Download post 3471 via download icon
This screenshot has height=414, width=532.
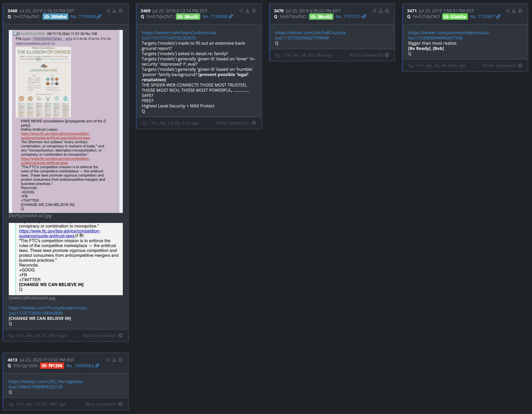[x=514, y=11]
